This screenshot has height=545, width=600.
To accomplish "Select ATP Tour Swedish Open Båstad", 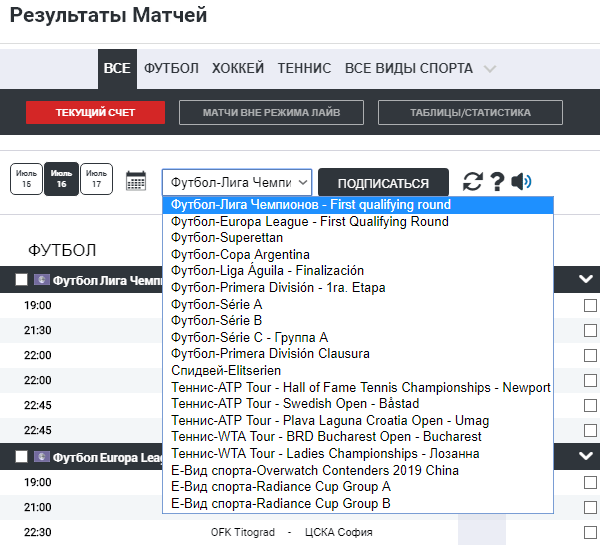I will coord(358,403).
